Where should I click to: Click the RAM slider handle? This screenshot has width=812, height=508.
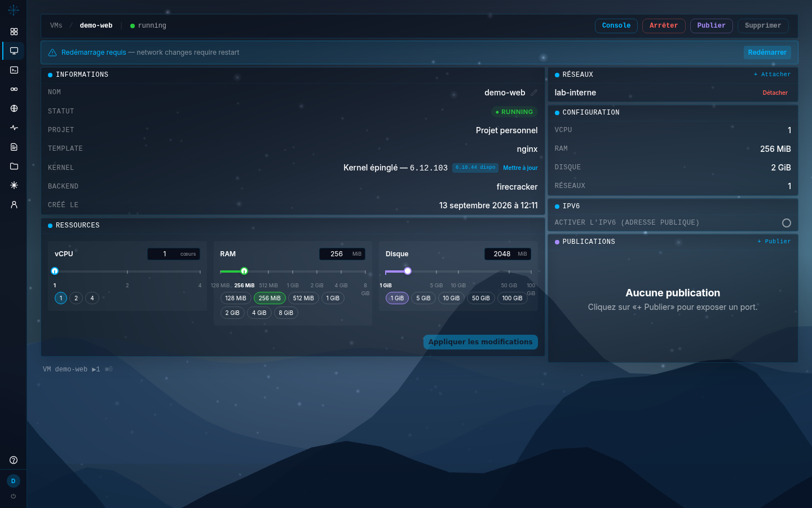tap(244, 271)
